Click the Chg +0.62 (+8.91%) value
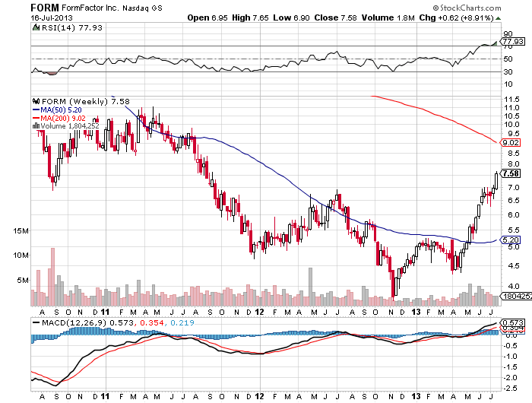 click(x=456, y=17)
